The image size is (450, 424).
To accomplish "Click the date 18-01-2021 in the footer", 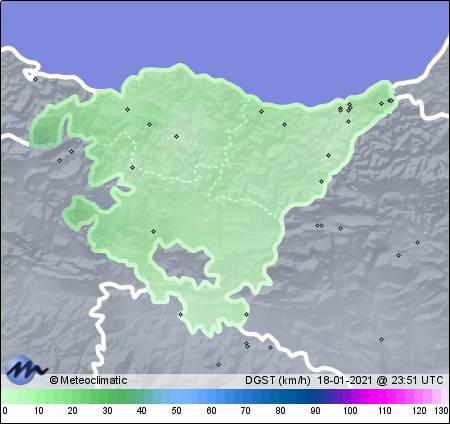I will pyautogui.click(x=344, y=380).
